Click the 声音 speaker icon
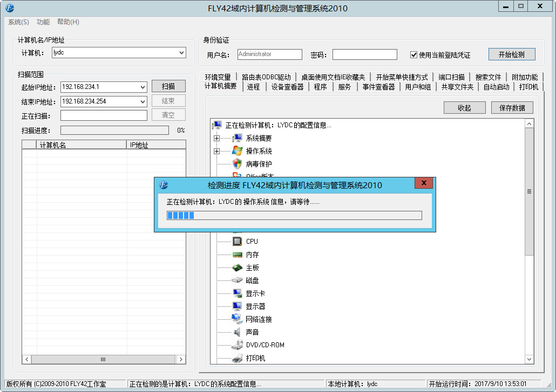Viewport: 556px width, 392px height. click(x=237, y=332)
